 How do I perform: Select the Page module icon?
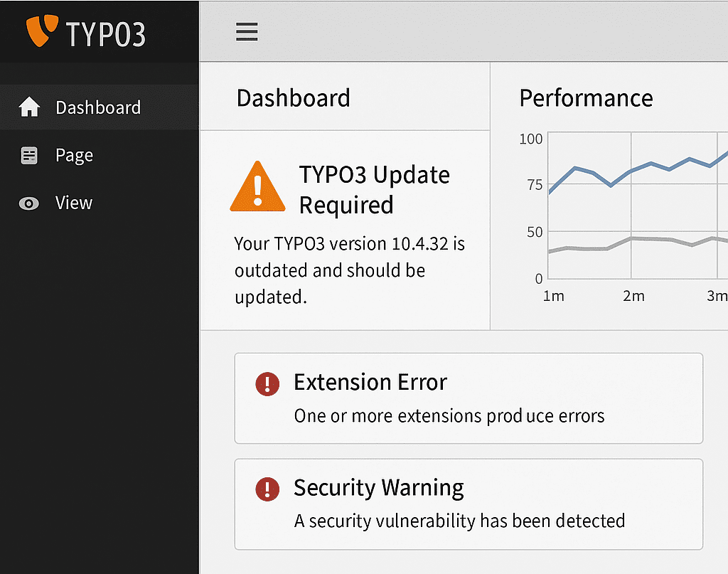29,156
